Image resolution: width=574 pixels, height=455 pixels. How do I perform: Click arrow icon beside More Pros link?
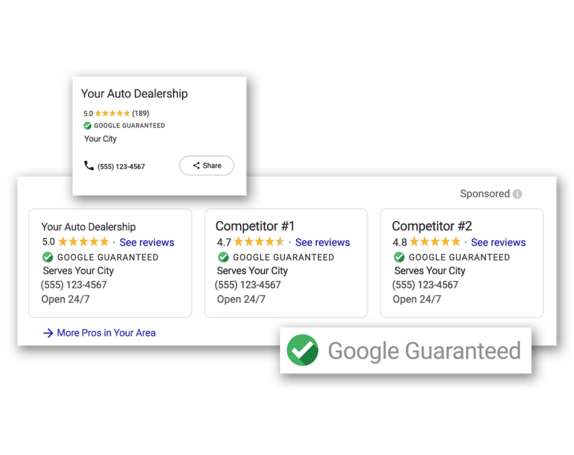tap(48, 333)
